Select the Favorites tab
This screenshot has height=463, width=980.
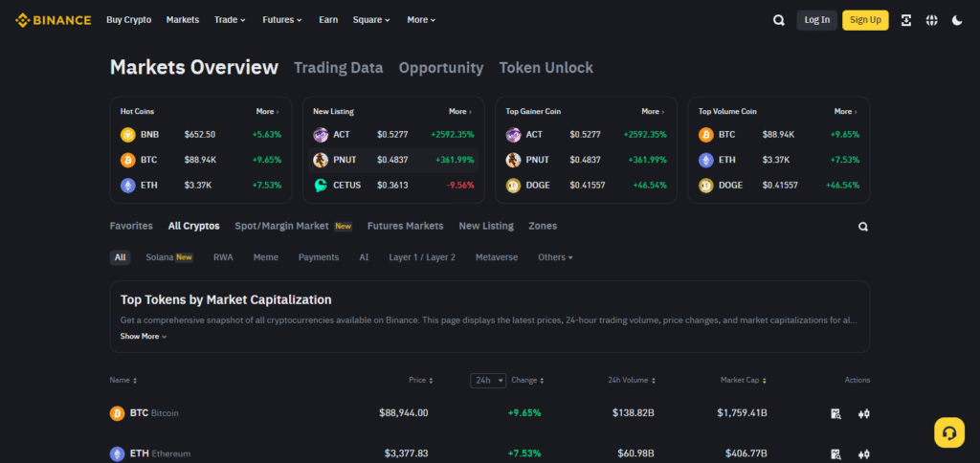point(131,226)
